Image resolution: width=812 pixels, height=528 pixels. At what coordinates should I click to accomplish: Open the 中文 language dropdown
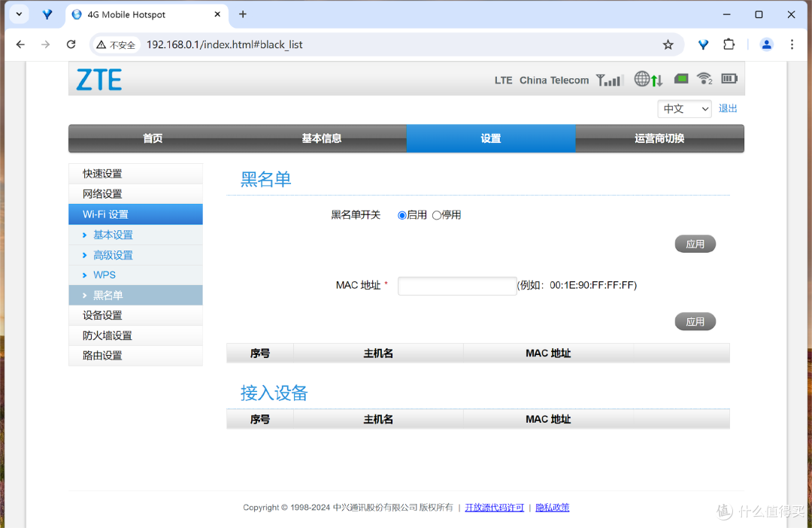(x=684, y=109)
